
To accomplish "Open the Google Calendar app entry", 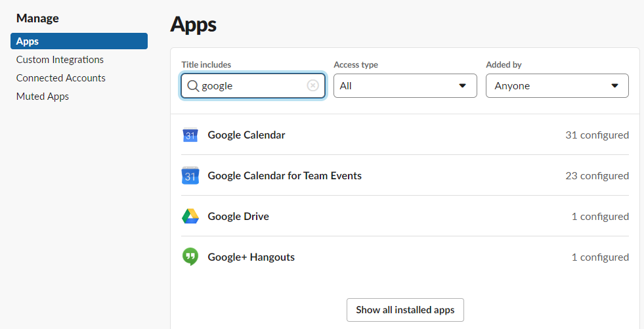I will (405, 135).
